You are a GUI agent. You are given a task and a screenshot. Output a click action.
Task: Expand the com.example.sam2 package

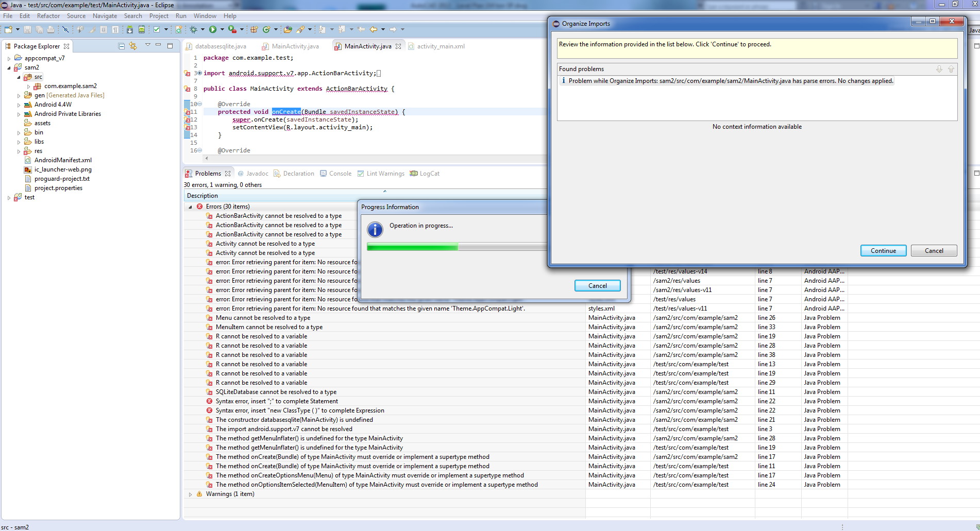pos(28,86)
